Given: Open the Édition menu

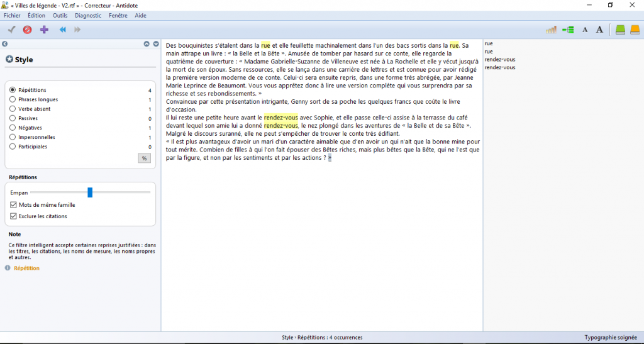Looking at the screenshot, I should pyautogui.click(x=36, y=16).
